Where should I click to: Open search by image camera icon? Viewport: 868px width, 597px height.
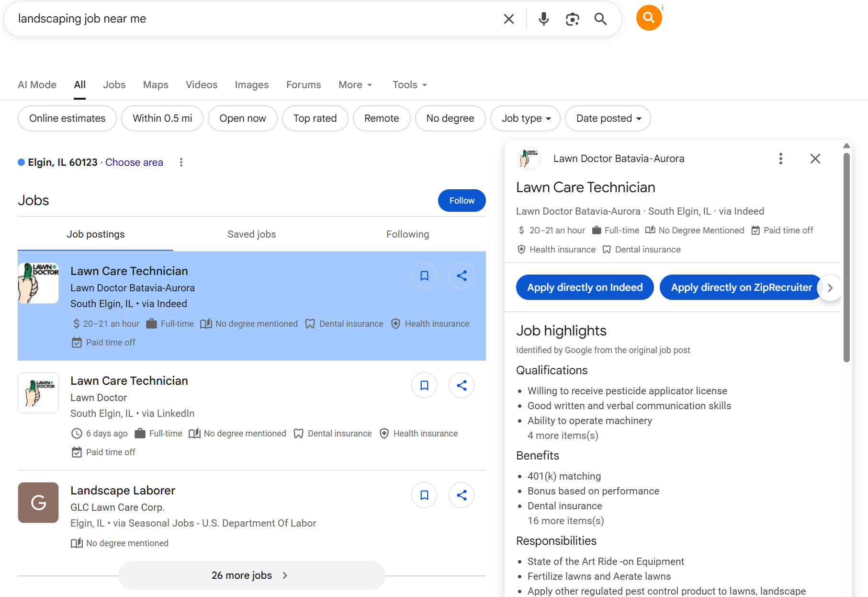(x=572, y=19)
